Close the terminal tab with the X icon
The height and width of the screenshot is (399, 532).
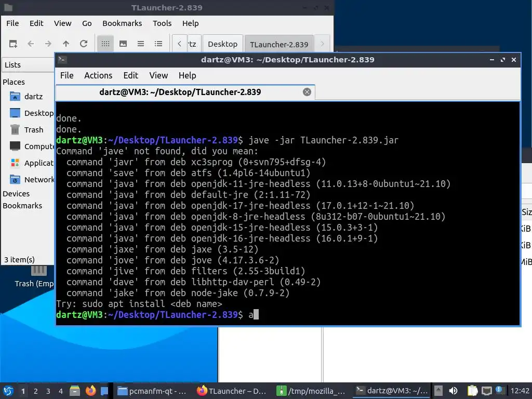[307, 92]
